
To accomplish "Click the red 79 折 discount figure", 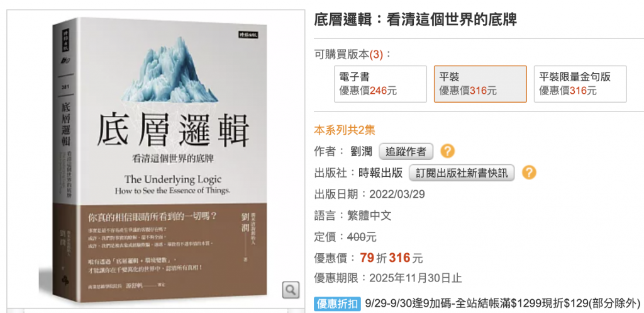I will coord(374,258).
